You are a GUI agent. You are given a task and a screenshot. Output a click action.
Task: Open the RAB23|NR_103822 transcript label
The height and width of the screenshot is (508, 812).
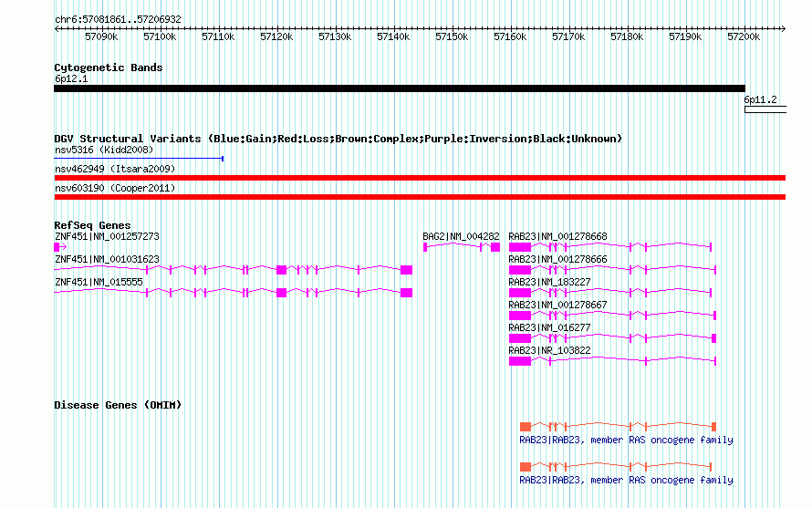pyautogui.click(x=549, y=350)
